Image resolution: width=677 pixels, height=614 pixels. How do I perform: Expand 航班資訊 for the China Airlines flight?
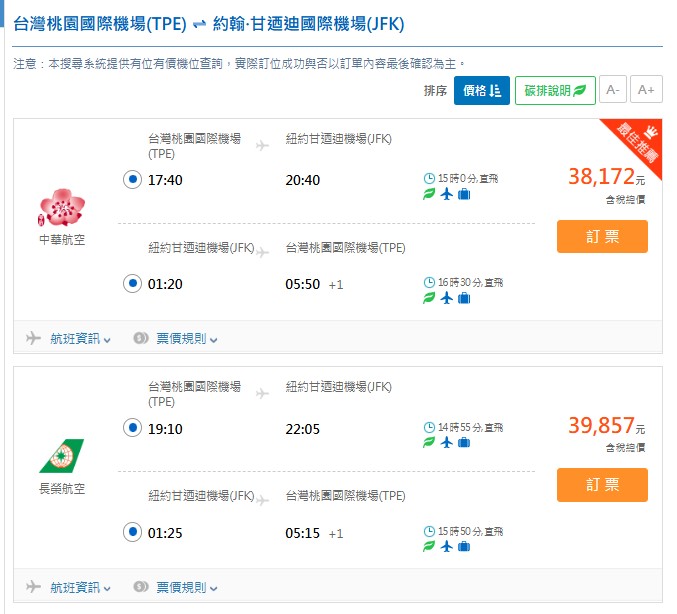(80, 338)
